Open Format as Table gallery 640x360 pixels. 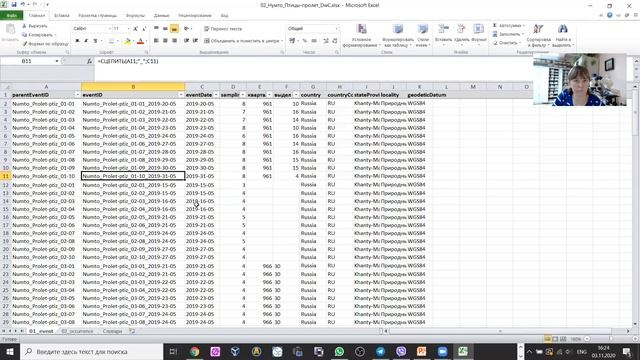click(x=398, y=36)
